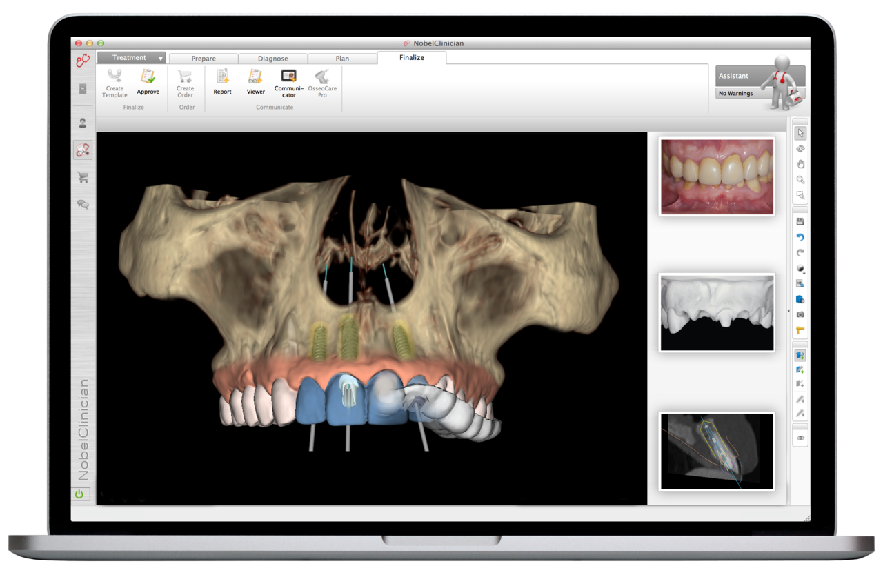883x588 pixels.
Task: Select the hand pan tool
Action: click(x=800, y=164)
